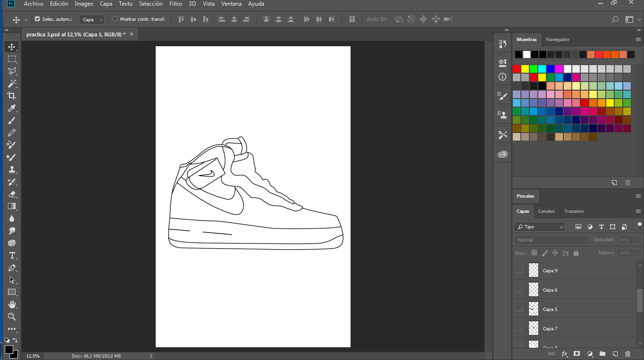
Task: Click the delete layer trash icon
Action: pos(627,353)
